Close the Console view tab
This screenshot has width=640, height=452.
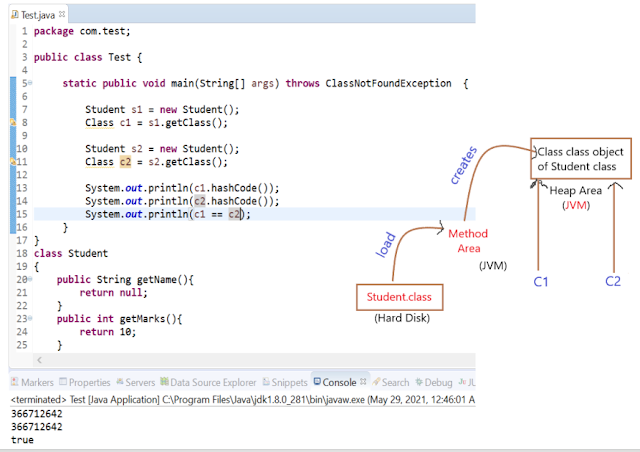coord(363,381)
